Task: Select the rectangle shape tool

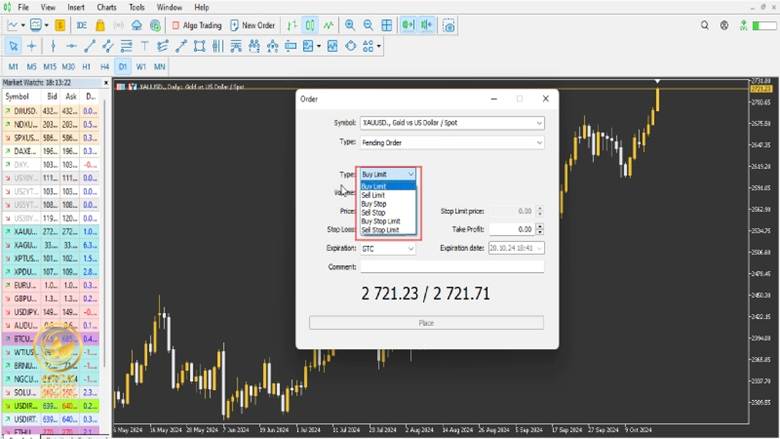Action: coord(199,46)
